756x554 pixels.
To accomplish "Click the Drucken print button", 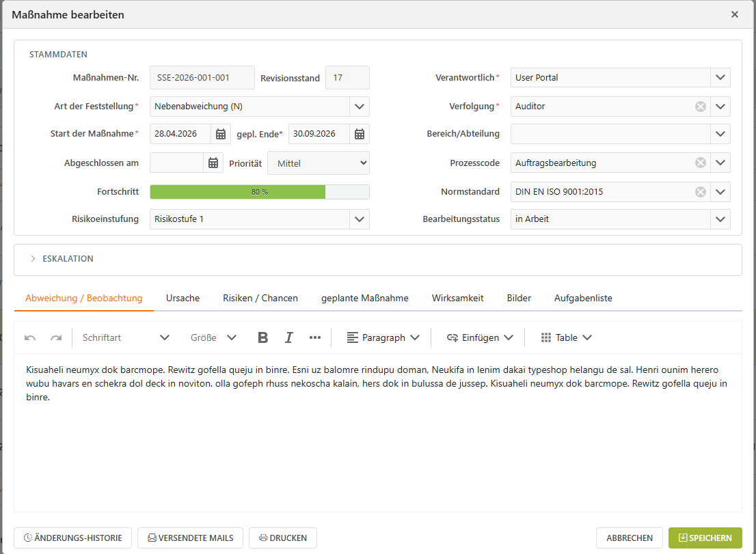I will click(x=283, y=538).
